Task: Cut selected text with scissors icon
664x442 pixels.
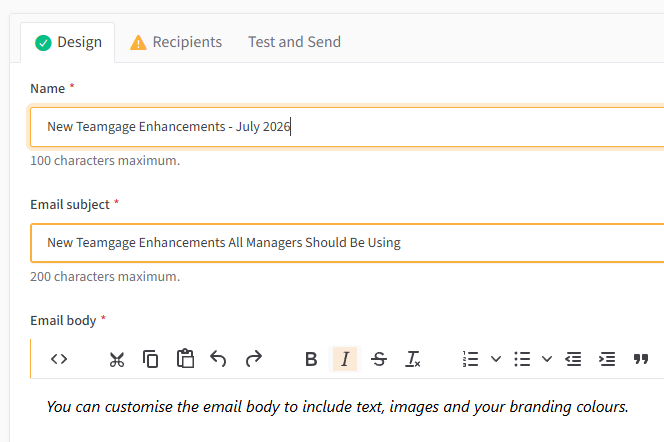Action: (116, 359)
